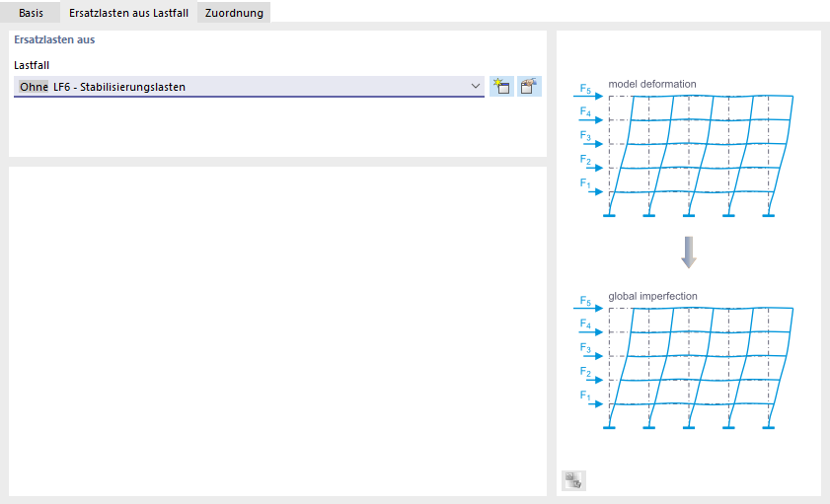Click the 'Ohne' badge in Lastfall field
830x504 pixels.
[x=33, y=87]
